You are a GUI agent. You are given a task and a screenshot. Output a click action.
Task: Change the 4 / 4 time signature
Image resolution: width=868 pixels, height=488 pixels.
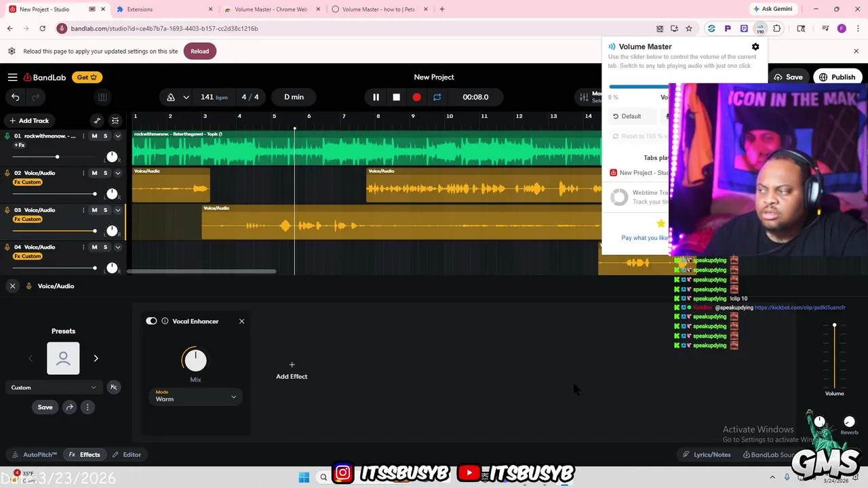tap(250, 97)
